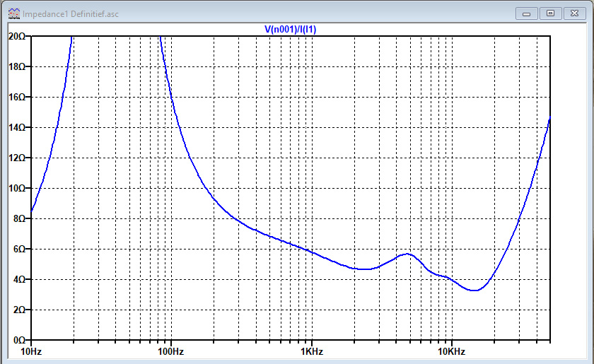Click the 10Ω vertical axis label
This screenshot has width=594, height=364.
click(x=17, y=188)
